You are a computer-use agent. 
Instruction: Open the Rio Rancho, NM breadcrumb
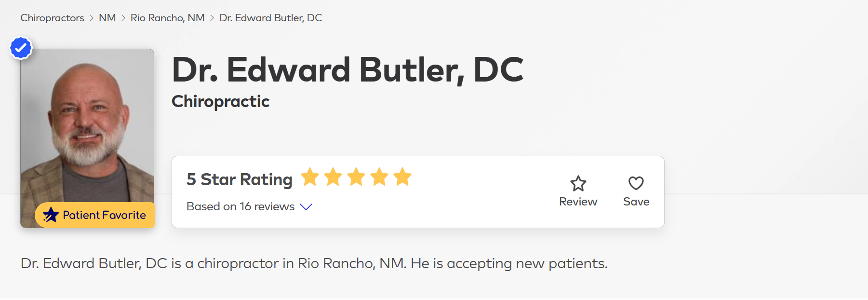point(167,18)
